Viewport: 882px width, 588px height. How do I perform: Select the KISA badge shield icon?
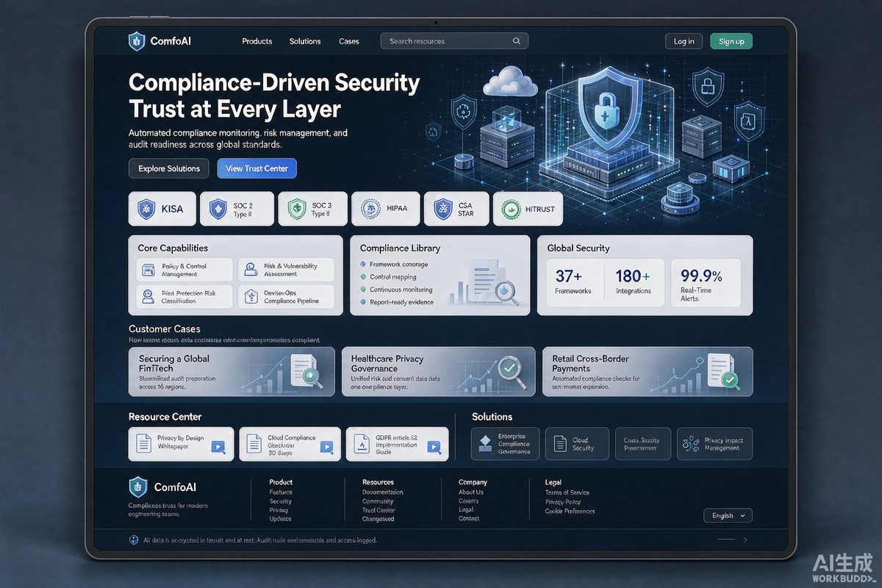tap(145, 209)
